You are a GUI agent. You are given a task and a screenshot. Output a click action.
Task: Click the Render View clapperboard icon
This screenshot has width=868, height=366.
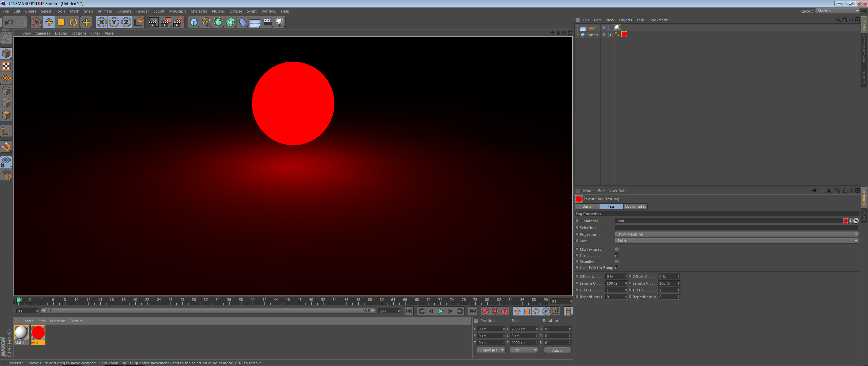tap(153, 22)
